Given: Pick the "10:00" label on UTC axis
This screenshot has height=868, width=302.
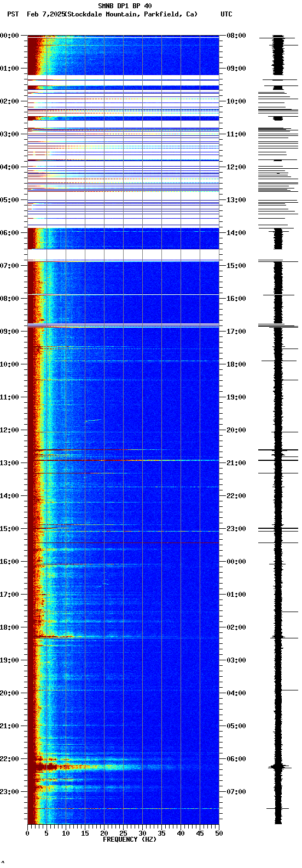Looking at the screenshot, I should (x=236, y=101).
